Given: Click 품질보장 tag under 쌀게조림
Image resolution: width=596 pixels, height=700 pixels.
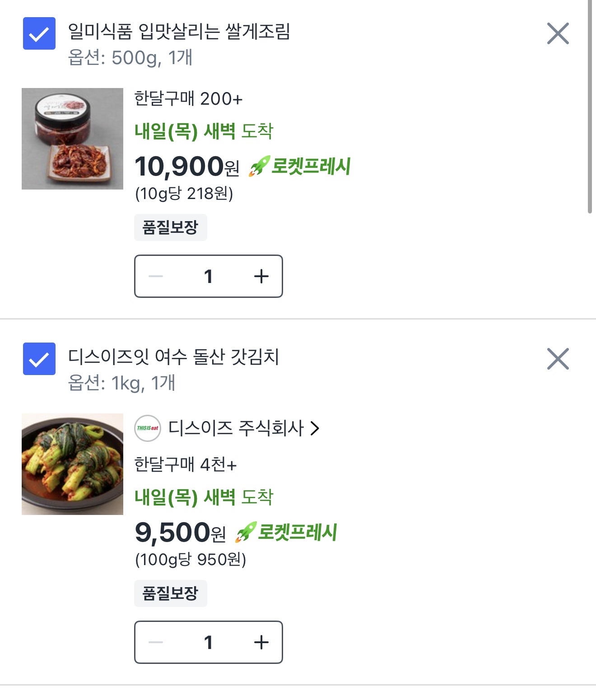Looking at the screenshot, I should pyautogui.click(x=170, y=227).
